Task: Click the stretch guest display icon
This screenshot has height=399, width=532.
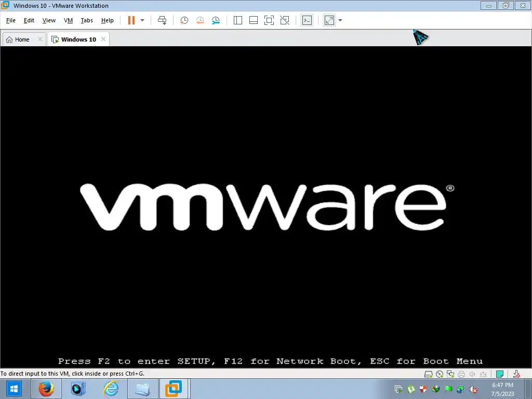Action: click(329, 20)
